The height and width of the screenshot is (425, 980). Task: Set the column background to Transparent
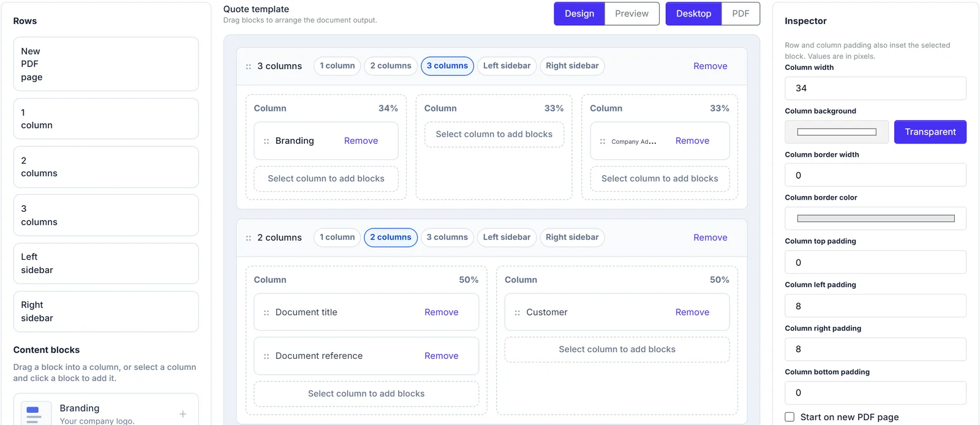[x=930, y=132]
